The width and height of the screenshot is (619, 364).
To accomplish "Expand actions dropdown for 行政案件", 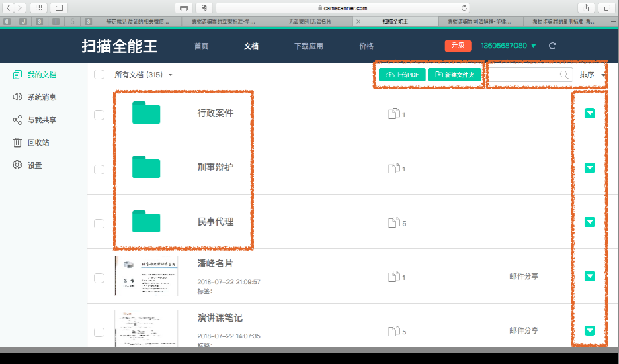I will (x=590, y=113).
